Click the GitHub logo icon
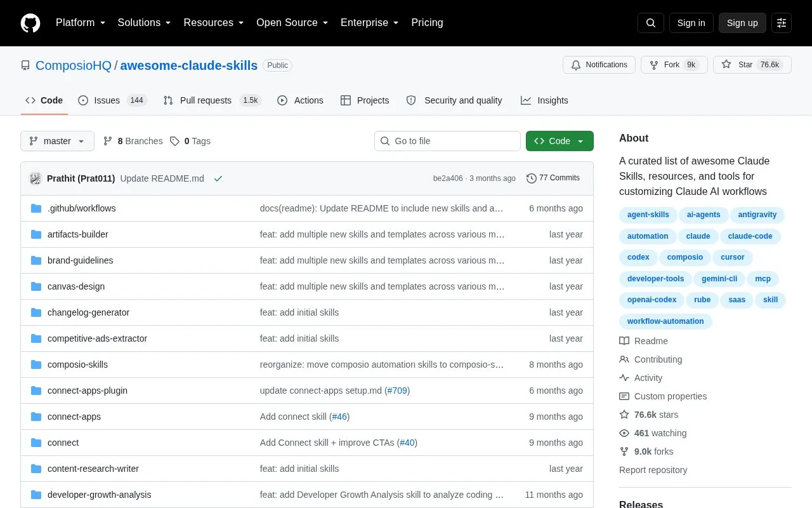This screenshot has height=508, width=812. (x=30, y=23)
